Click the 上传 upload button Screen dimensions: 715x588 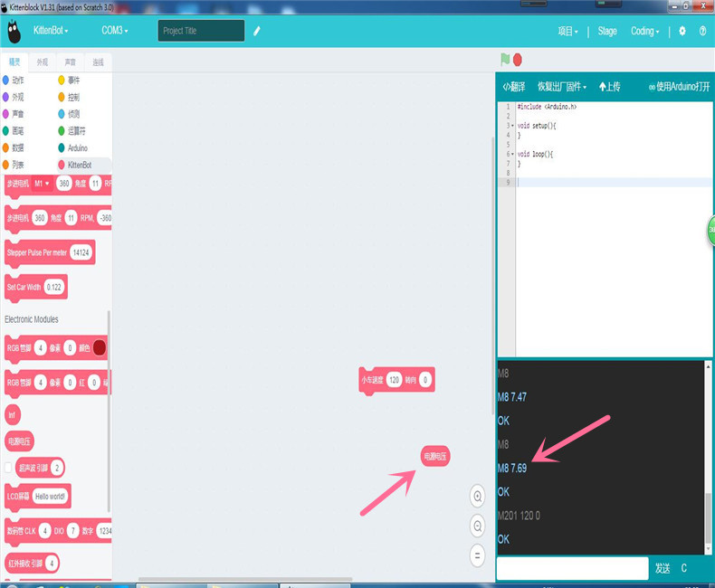click(610, 87)
